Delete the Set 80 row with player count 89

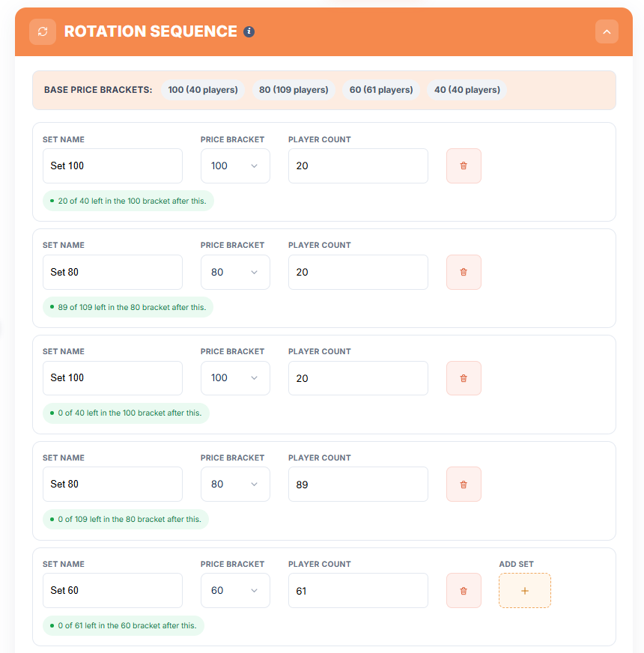click(464, 485)
